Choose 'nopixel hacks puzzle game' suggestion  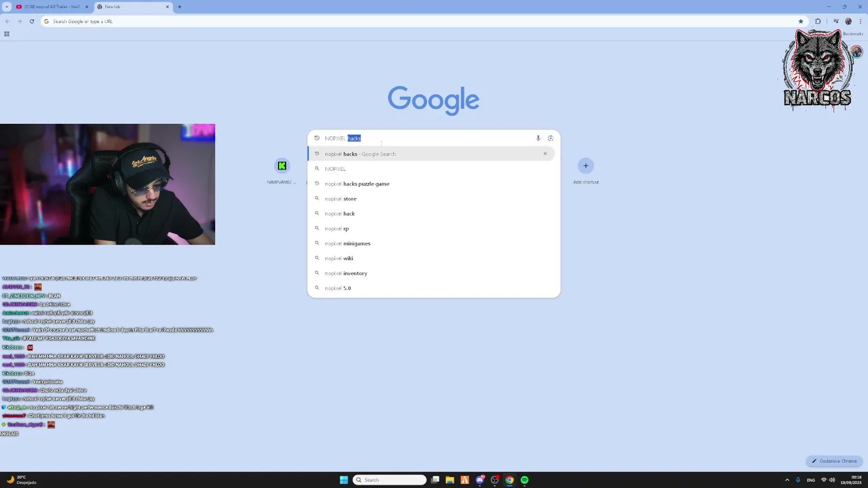[431, 184]
